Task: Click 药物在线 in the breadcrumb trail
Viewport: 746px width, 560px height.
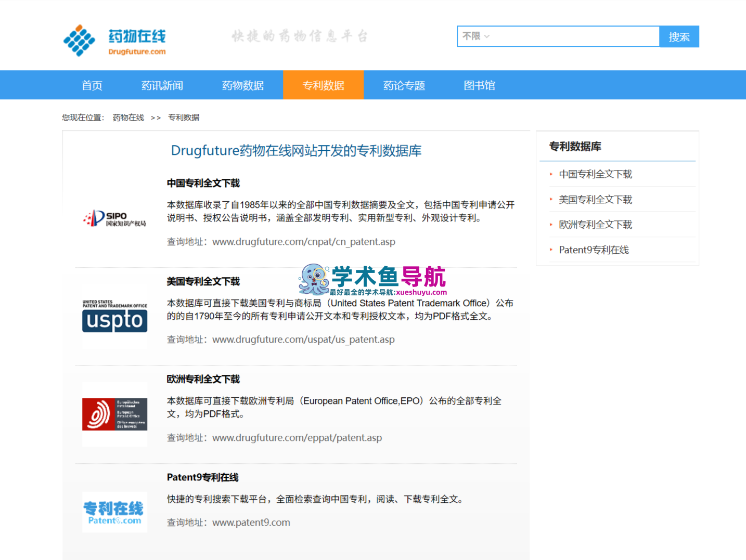Action: click(128, 118)
